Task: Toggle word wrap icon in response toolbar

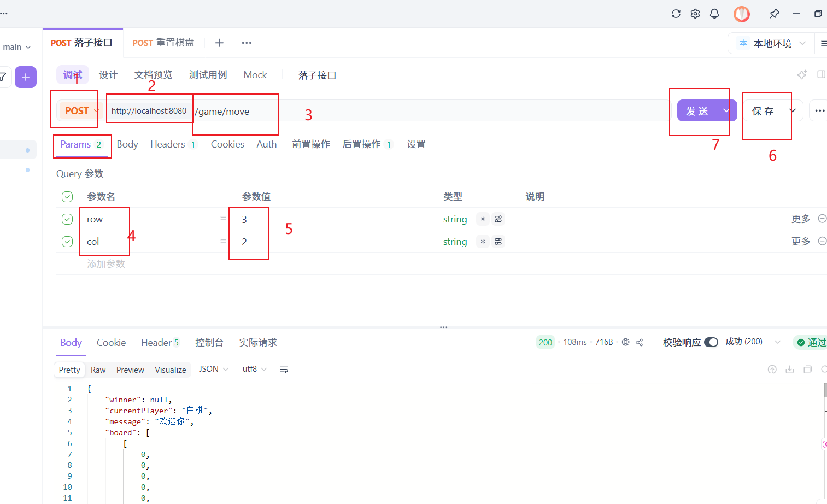Action: click(x=284, y=370)
